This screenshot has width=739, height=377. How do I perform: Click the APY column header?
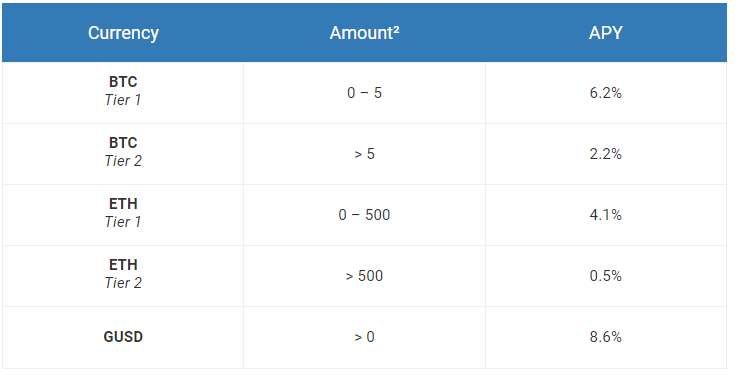(606, 33)
